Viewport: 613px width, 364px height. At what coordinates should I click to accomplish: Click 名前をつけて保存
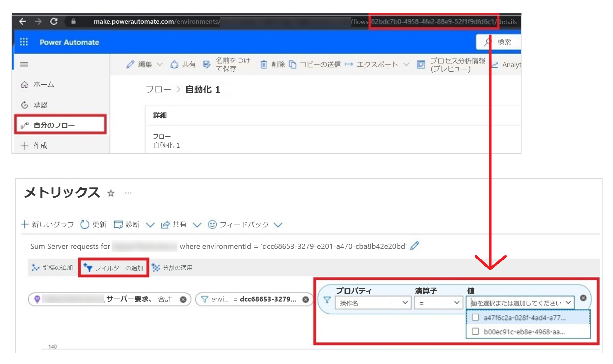click(x=226, y=64)
